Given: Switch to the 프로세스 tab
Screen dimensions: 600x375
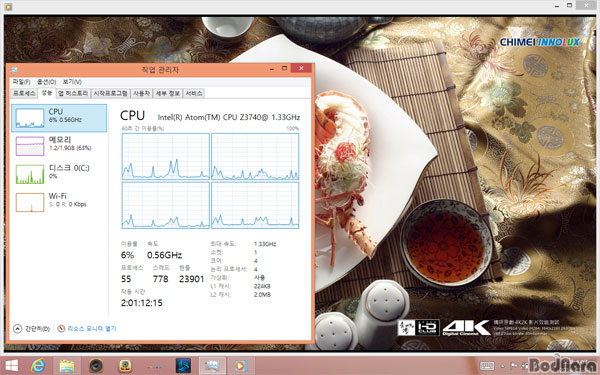Looking at the screenshot, I should pos(24,93).
